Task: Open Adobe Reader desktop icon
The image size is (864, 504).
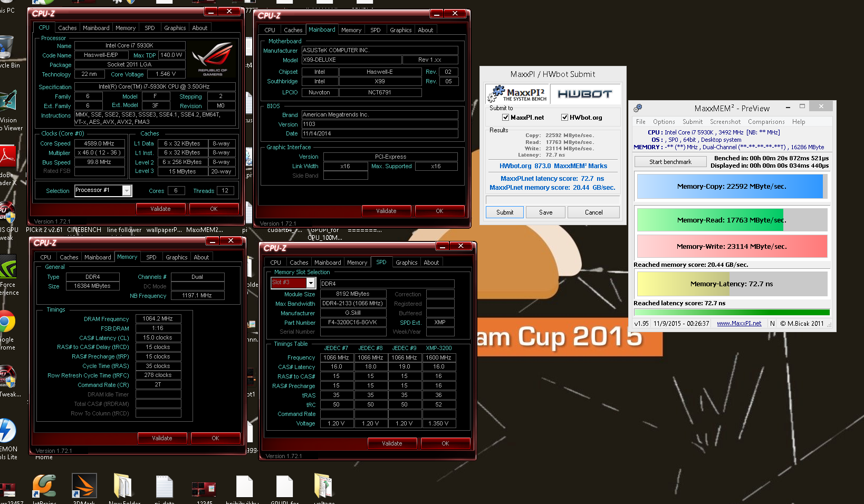Action: [7, 157]
